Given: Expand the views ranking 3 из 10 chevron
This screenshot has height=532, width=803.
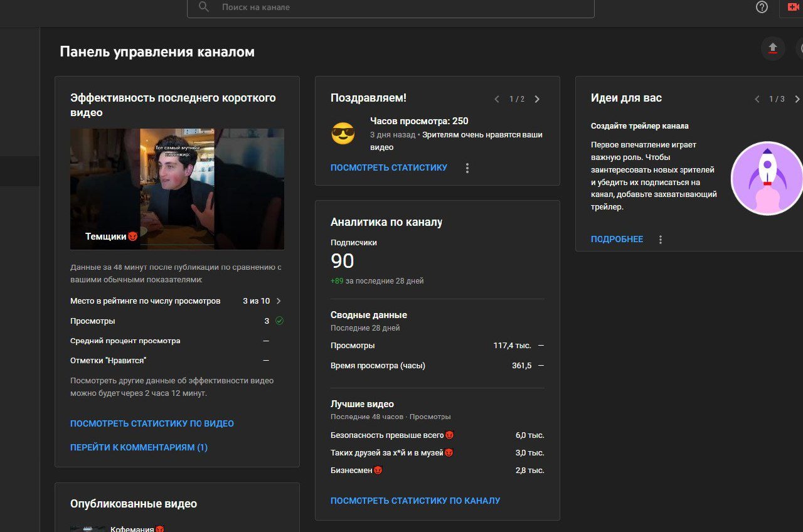Looking at the screenshot, I should click(279, 301).
